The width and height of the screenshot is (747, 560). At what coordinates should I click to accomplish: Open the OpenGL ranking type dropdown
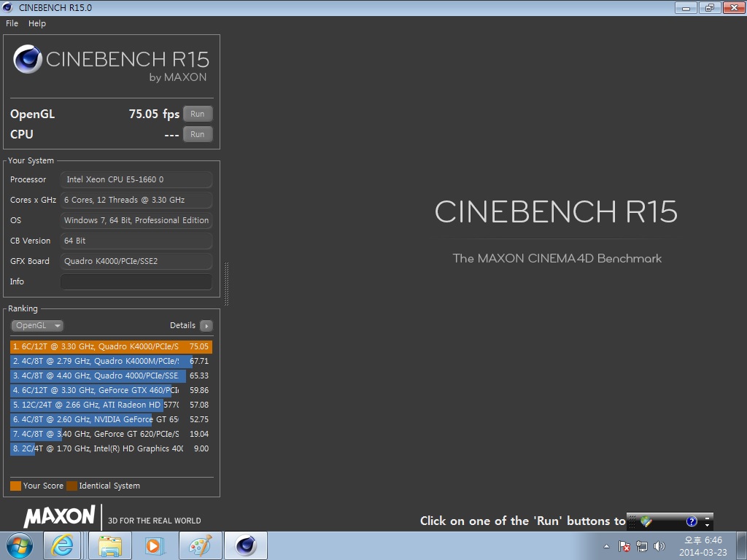pyautogui.click(x=37, y=325)
